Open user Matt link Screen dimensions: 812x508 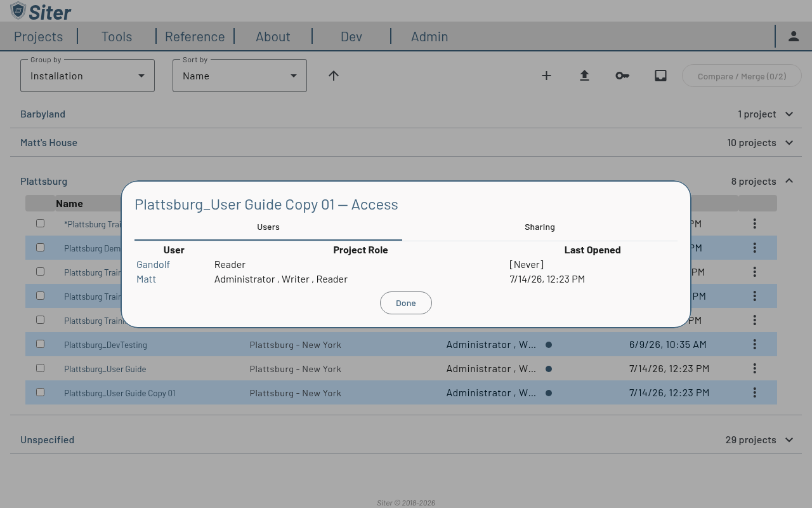tap(146, 279)
